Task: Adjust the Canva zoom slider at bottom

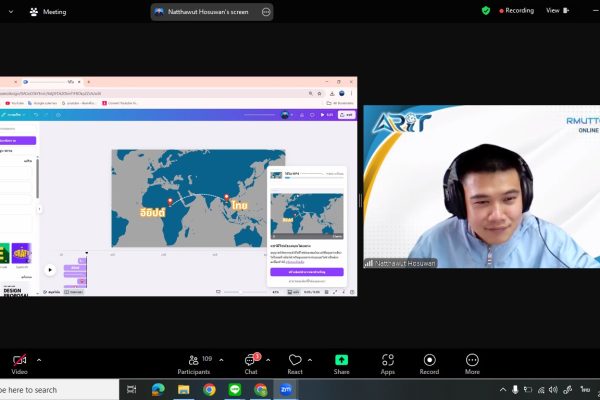Action: 244,292
